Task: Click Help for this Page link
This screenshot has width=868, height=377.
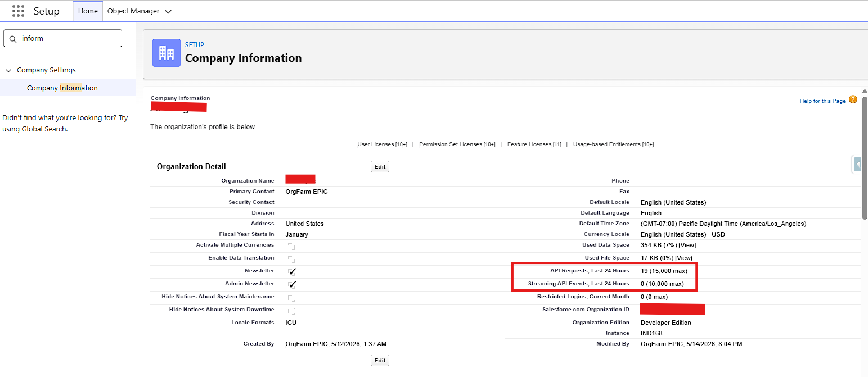Action: tap(822, 101)
